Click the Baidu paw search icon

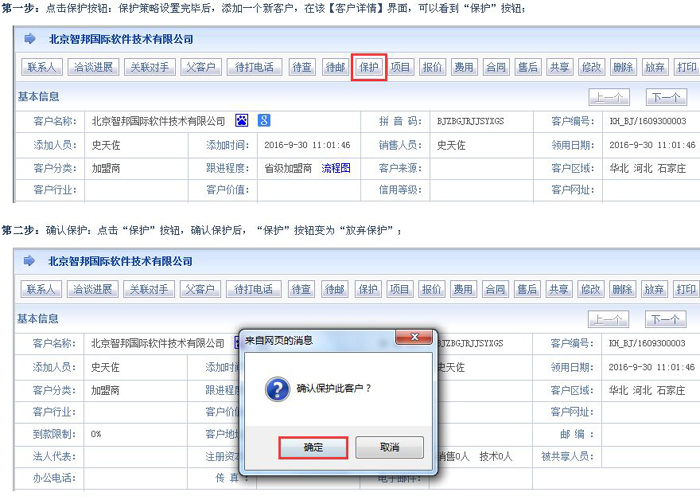pos(242,121)
